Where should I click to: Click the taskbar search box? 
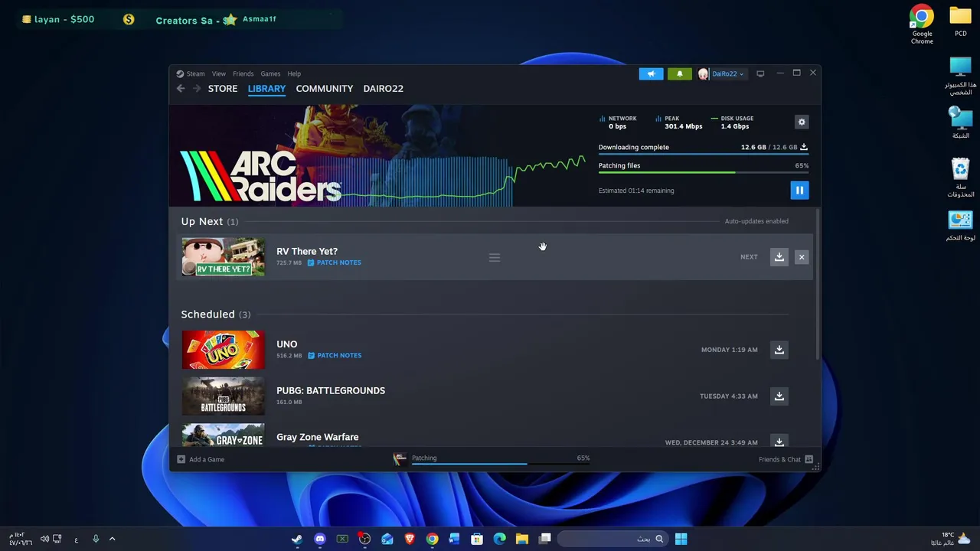[x=611, y=539]
